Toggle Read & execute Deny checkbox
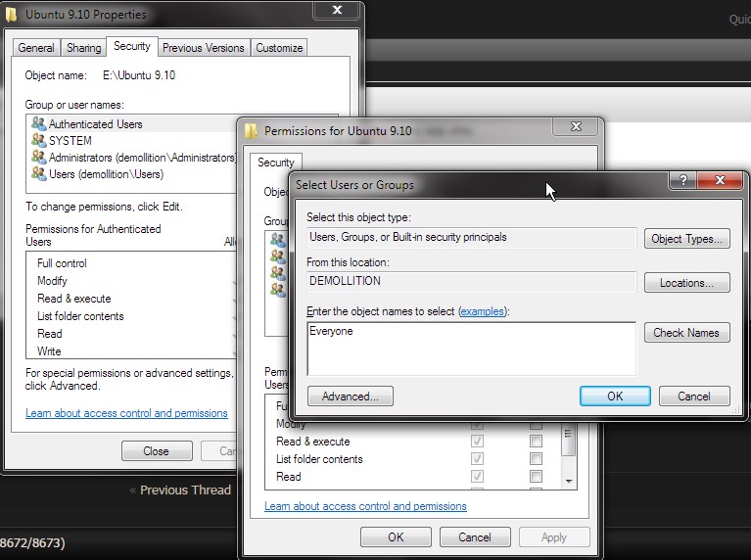Screen dimensions: 751x560 536,441
